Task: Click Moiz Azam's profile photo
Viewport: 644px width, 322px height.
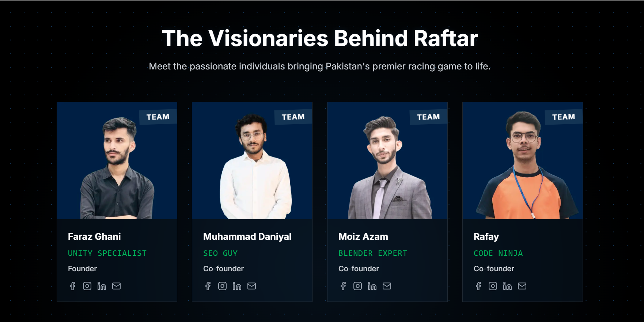Action: coord(387,168)
